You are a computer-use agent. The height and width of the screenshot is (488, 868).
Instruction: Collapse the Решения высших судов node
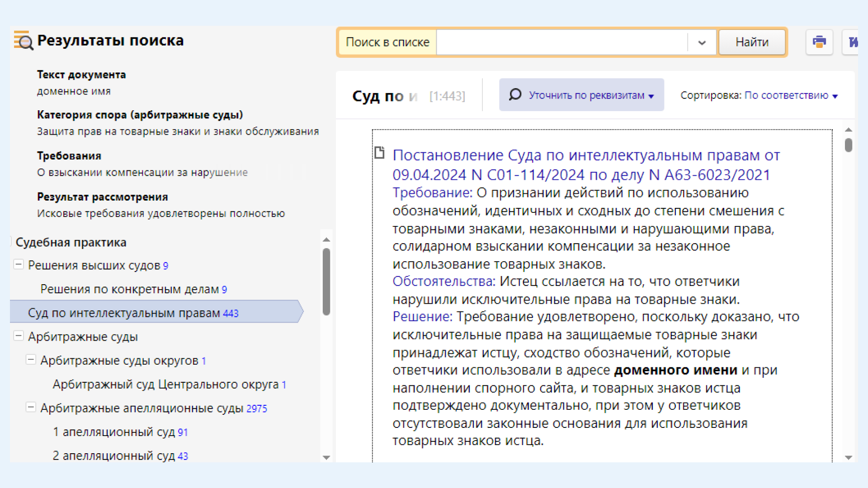click(x=19, y=264)
